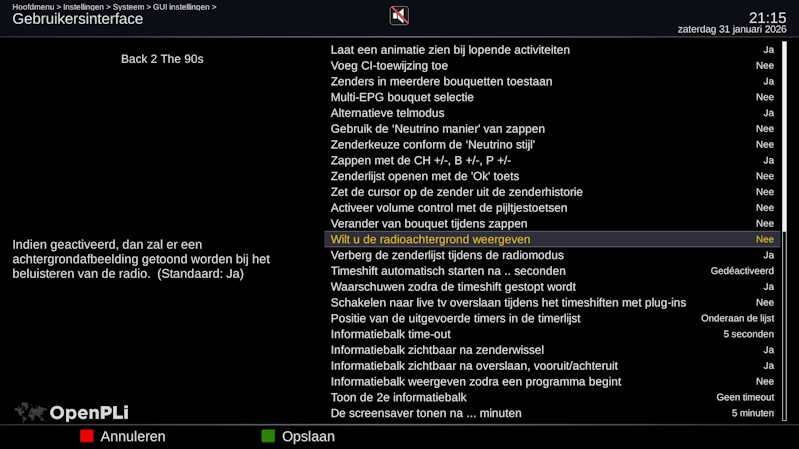Change 'Onderaan de lijst' timer position value
This screenshot has height=449, width=799.
pyautogui.click(x=737, y=318)
